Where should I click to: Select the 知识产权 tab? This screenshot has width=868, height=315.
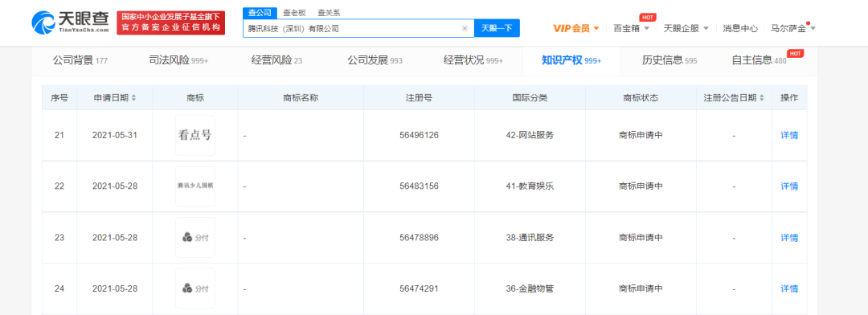tap(571, 60)
